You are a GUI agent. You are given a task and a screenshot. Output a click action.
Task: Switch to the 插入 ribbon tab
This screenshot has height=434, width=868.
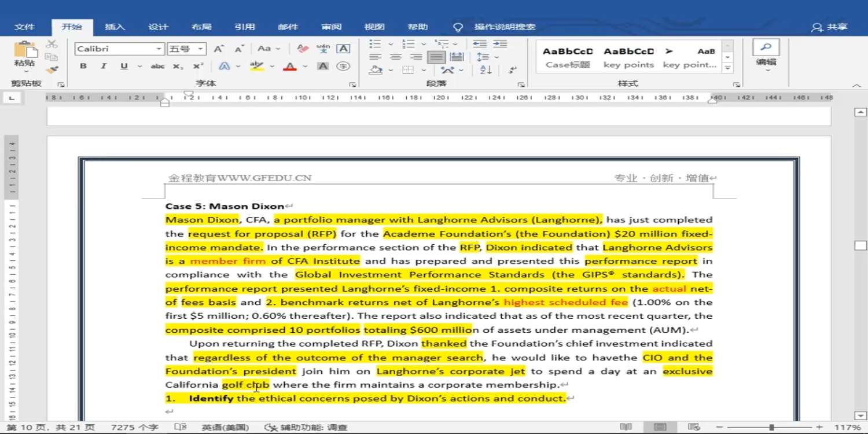pos(115,27)
